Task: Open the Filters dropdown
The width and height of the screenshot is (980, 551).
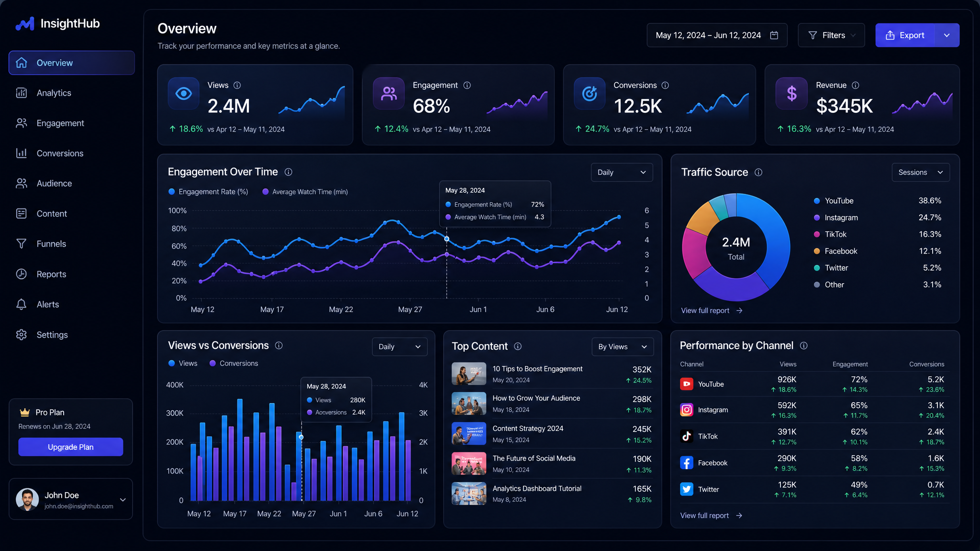Action: 831,35
